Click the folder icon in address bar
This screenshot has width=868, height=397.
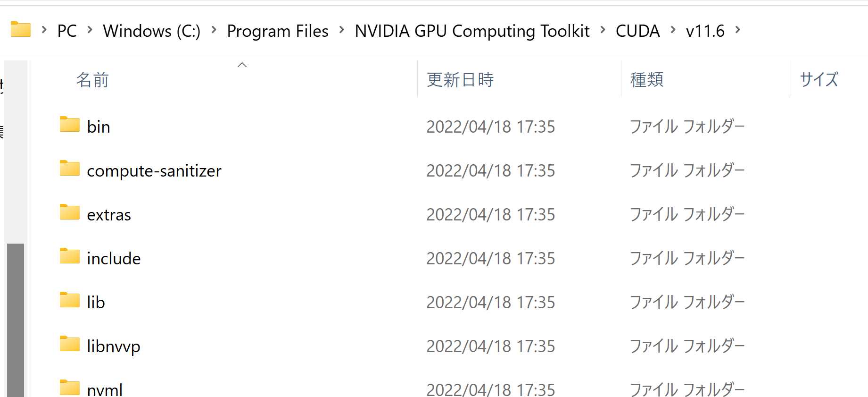point(21,30)
